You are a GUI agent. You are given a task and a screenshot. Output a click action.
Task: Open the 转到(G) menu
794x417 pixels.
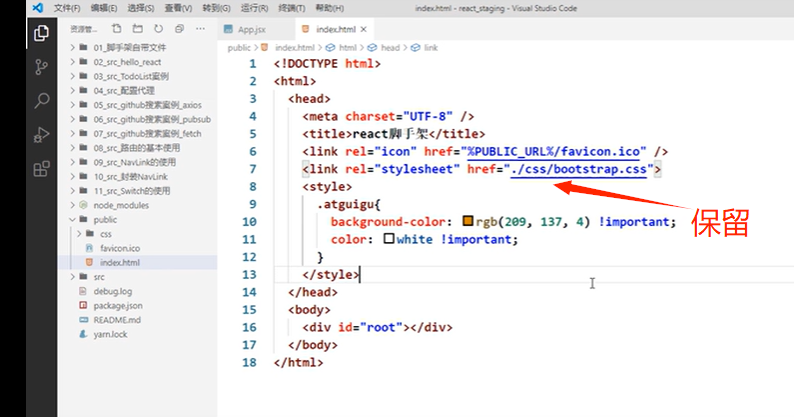pos(216,8)
